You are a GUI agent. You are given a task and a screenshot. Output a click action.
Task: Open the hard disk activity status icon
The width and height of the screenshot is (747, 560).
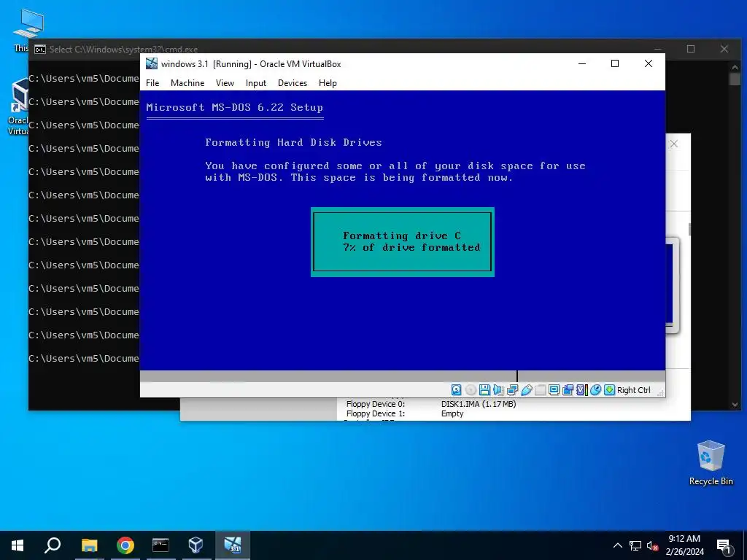pyautogui.click(x=457, y=390)
